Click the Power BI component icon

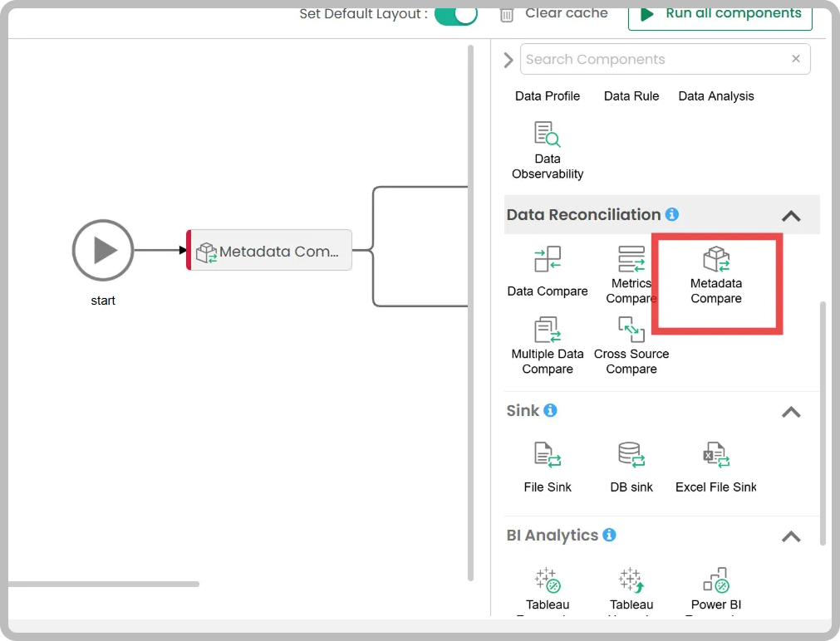(716, 580)
